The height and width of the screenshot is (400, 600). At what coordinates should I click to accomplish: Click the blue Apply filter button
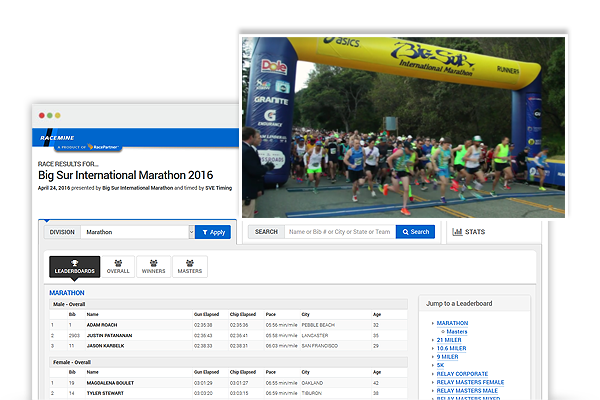click(x=213, y=232)
